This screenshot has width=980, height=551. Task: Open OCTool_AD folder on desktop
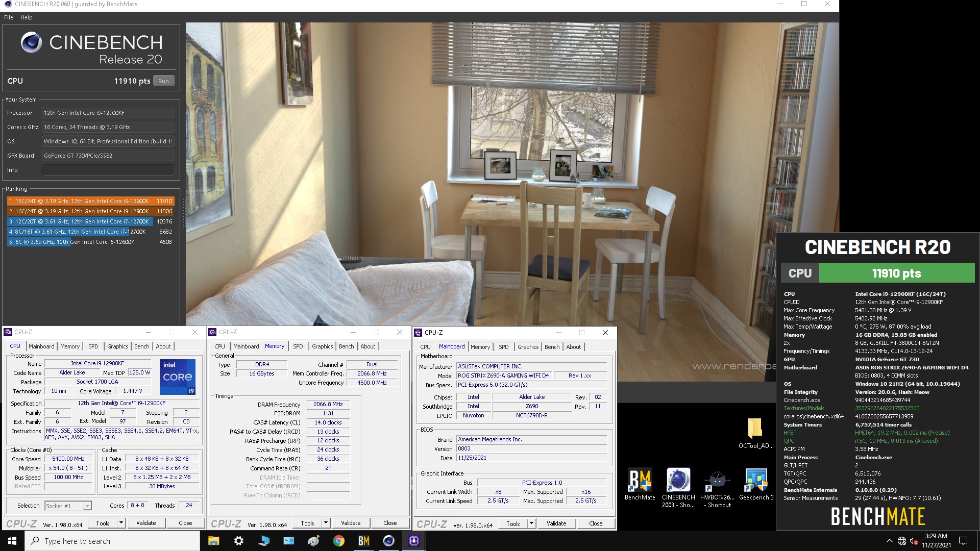[755, 433]
